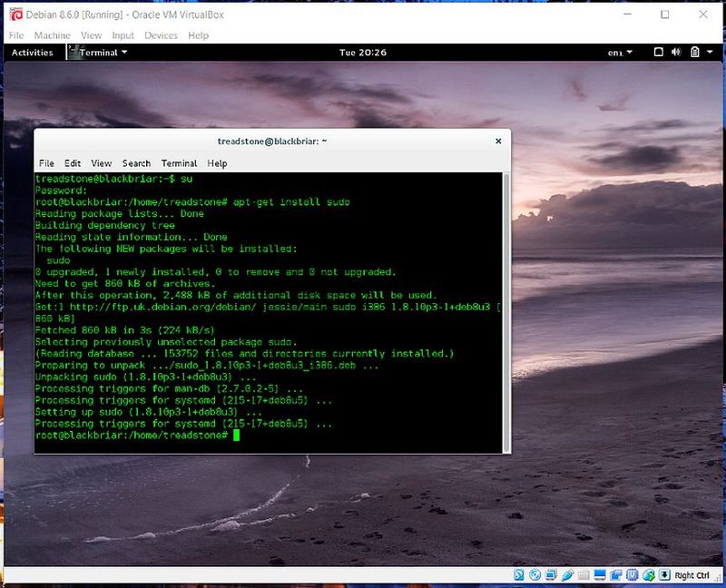Click 'After this operation' disk space line
This screenshot has height=588, width=726.
[236, 296]
